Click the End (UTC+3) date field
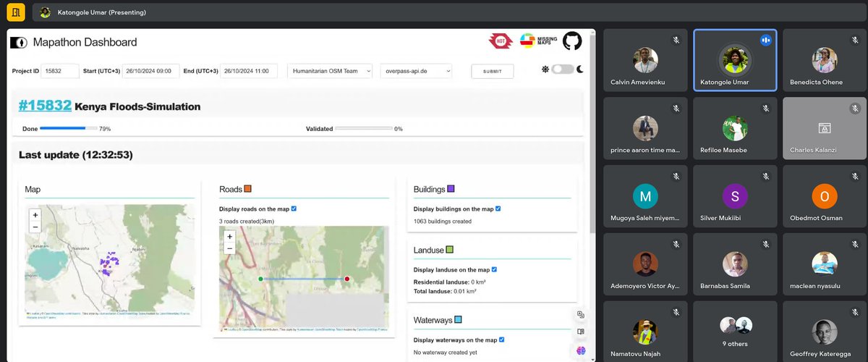 248,71
